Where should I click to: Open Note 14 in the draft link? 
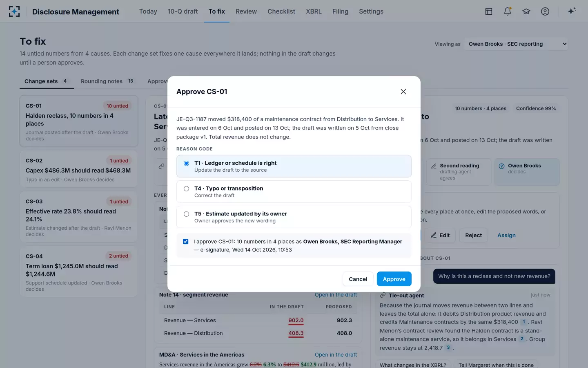[x=336, y=295]
